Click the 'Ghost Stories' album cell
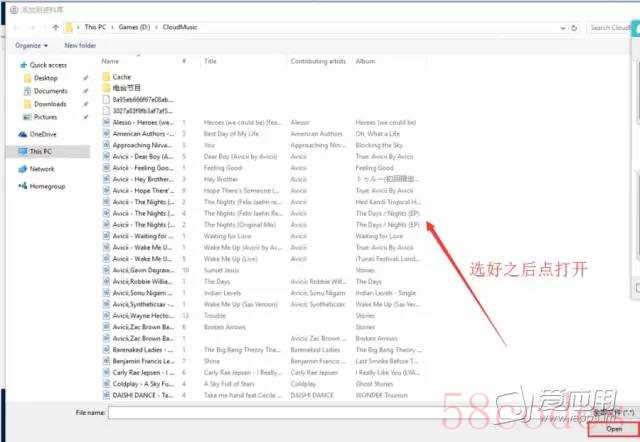 (x=374, y=384)
